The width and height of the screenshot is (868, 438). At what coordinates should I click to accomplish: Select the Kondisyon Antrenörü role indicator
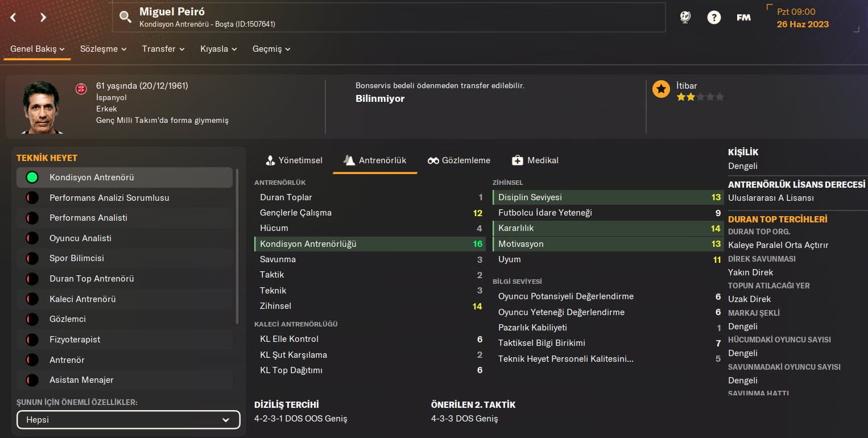tap(32, 177)
